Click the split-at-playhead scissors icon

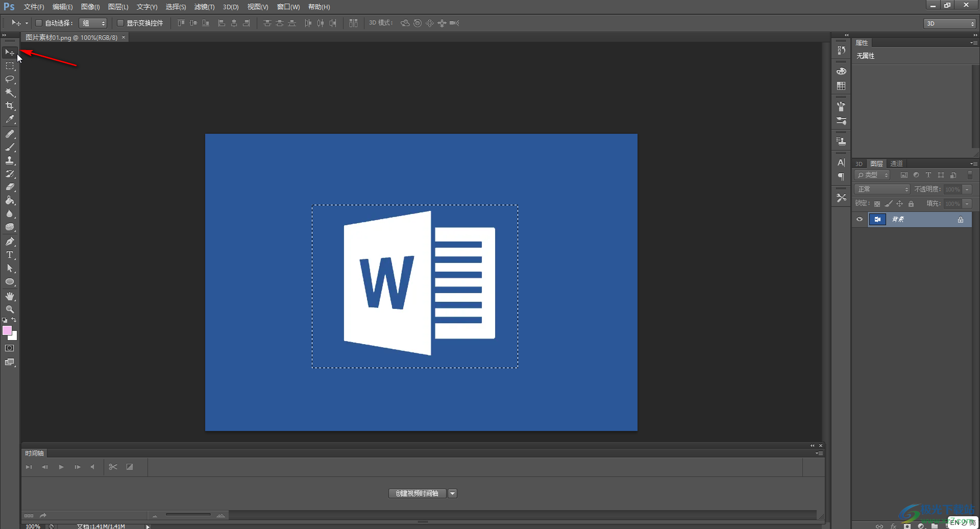(x=113, y=467)
